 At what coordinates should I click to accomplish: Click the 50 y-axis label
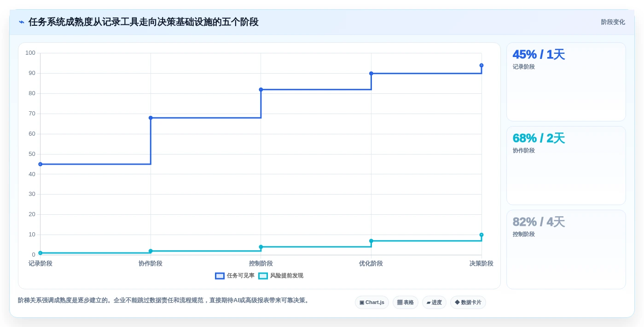(32, 154)
